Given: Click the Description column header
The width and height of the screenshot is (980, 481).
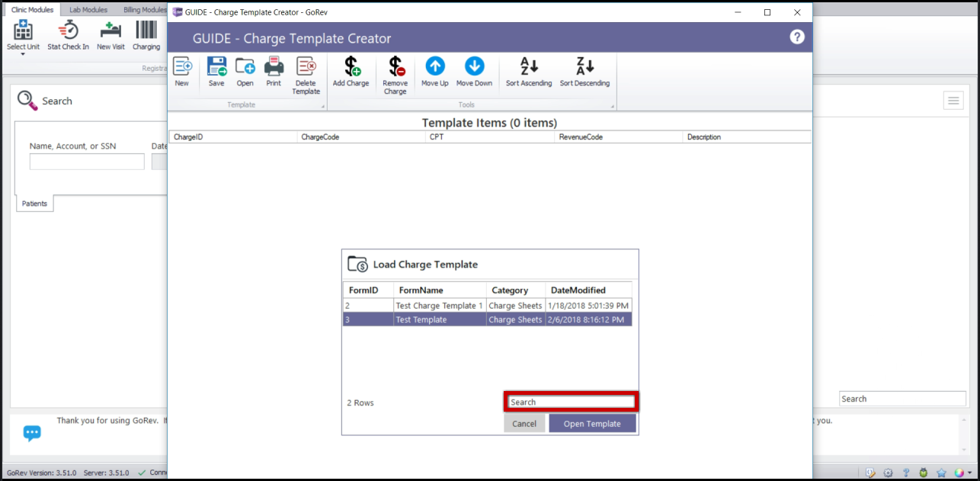Looking at the screenshot, I should [x=747, y=137].
